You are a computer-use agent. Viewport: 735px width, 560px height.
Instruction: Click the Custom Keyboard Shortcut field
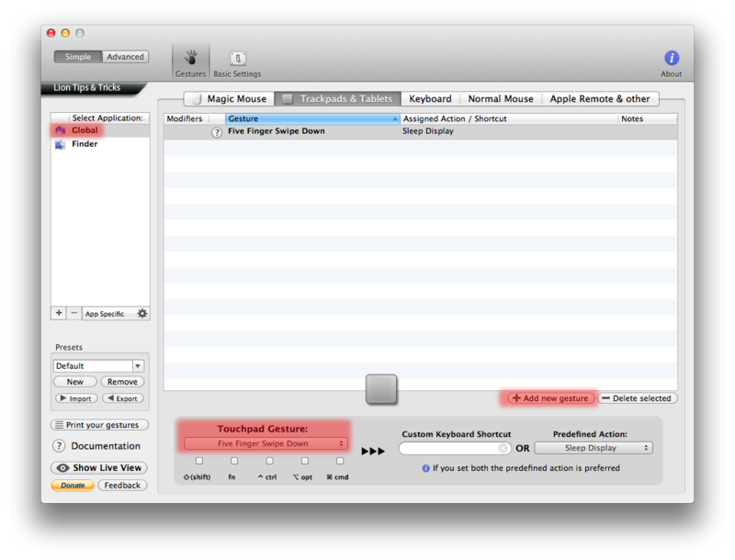pos(455,449)
